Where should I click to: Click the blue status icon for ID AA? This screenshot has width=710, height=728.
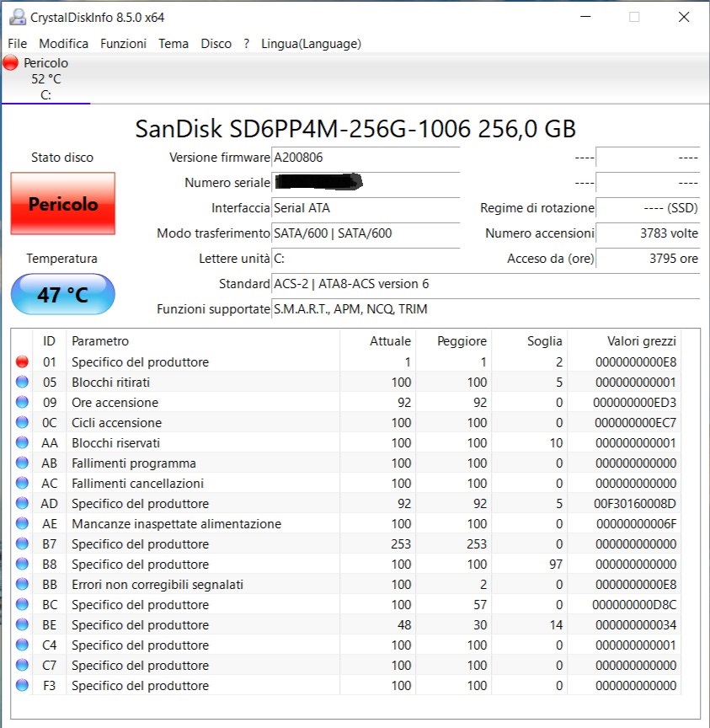pyautogui.click(x=22, y=442)
